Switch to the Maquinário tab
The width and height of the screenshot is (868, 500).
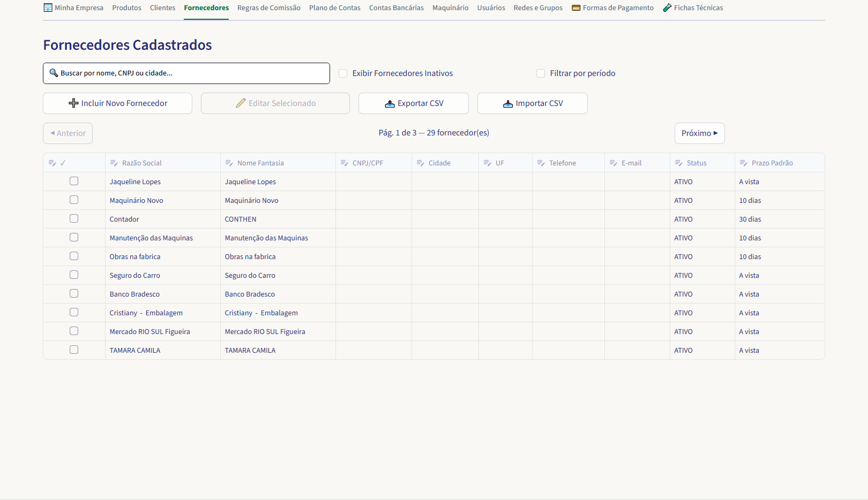click(451, 8)
